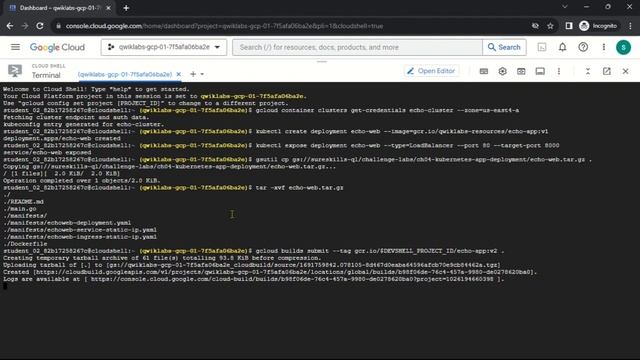Select the Dashboard browser tab

[x=60, y=8]
